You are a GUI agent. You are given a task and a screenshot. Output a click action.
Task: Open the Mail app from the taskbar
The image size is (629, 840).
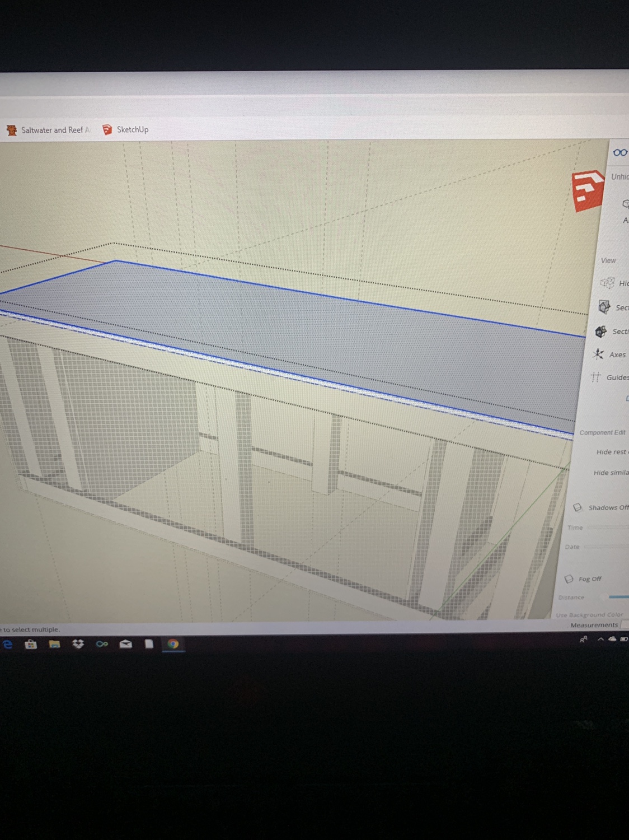pos(125,645)
